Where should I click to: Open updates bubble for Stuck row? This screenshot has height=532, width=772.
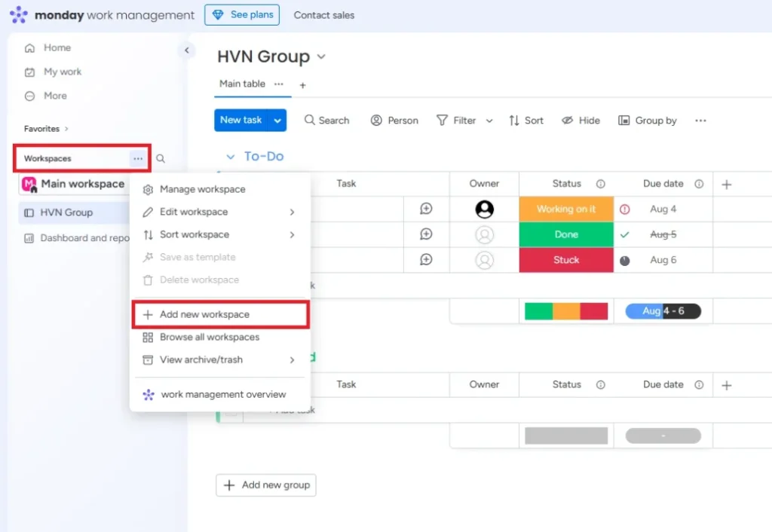[427, 260]
